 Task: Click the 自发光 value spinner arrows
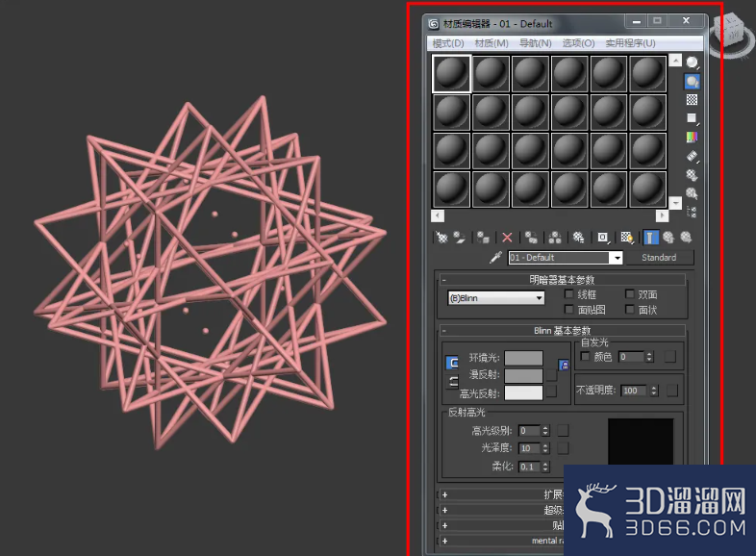[649, 357]
